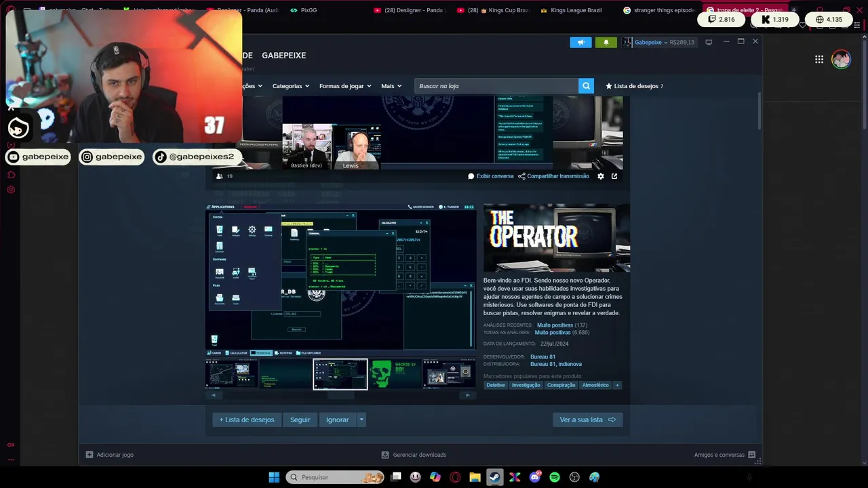868x488 pixels.
Task: Switch to PixGG browser tab
Action: (x=303, y=10)
